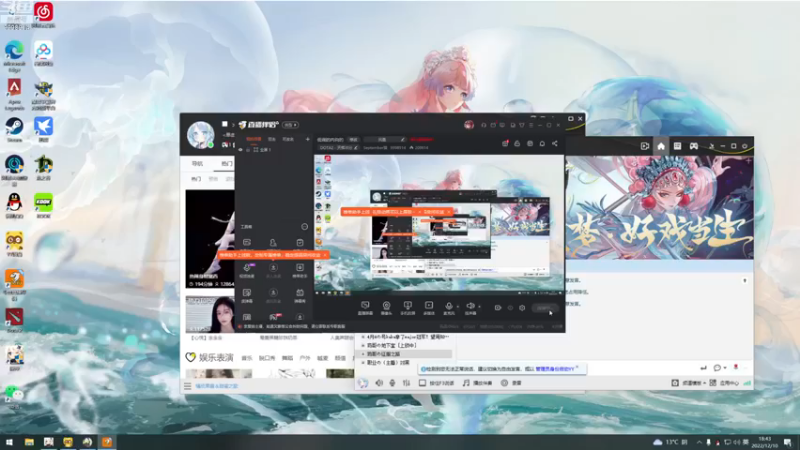Image resolution: width=800 pixels, height=450 pixels.
Task: Click music note play accompaniment in YY bar
Action: (x=478, y=383)
